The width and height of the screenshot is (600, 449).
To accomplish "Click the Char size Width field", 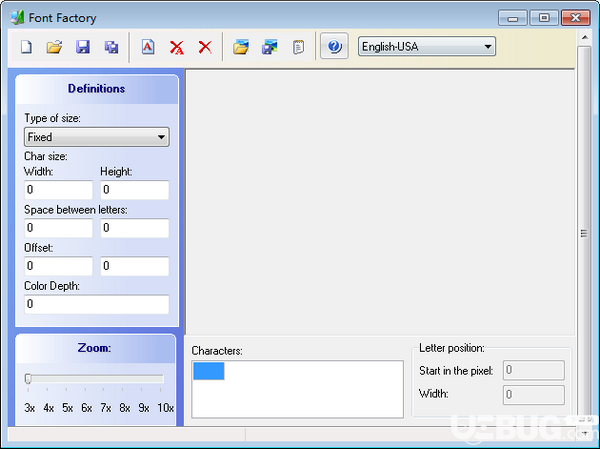I will [x=59, y=190].
